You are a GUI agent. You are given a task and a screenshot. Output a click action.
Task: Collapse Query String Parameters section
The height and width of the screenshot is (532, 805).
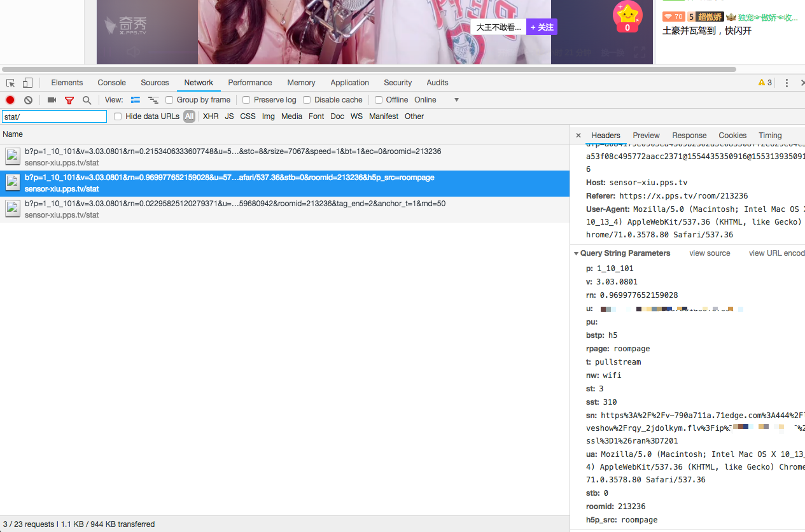[x=577, y=253]
